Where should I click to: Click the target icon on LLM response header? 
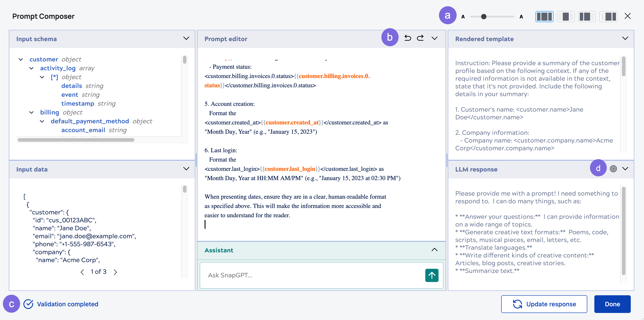coord(613,169)
